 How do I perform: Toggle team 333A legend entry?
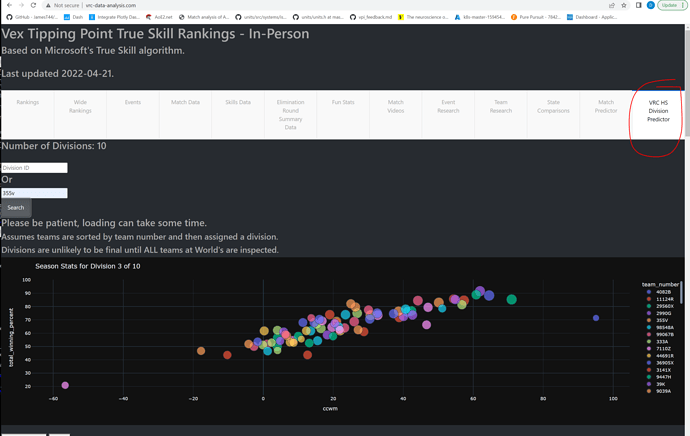(657, 341)
